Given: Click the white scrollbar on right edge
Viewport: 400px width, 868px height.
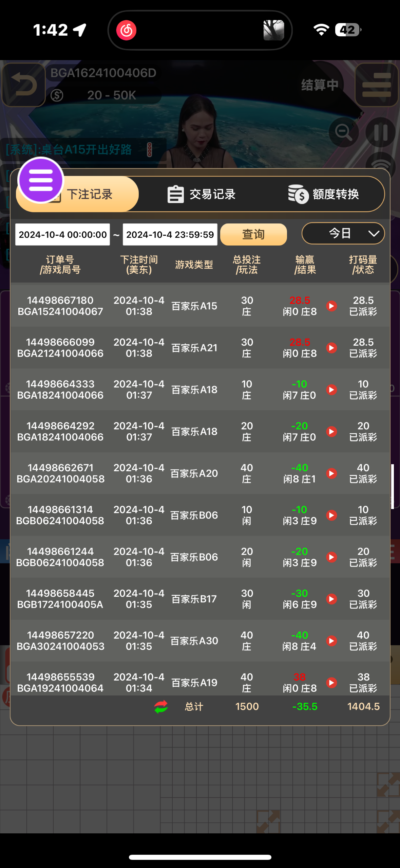Looking at the screenshot, I should pos(392,486).
